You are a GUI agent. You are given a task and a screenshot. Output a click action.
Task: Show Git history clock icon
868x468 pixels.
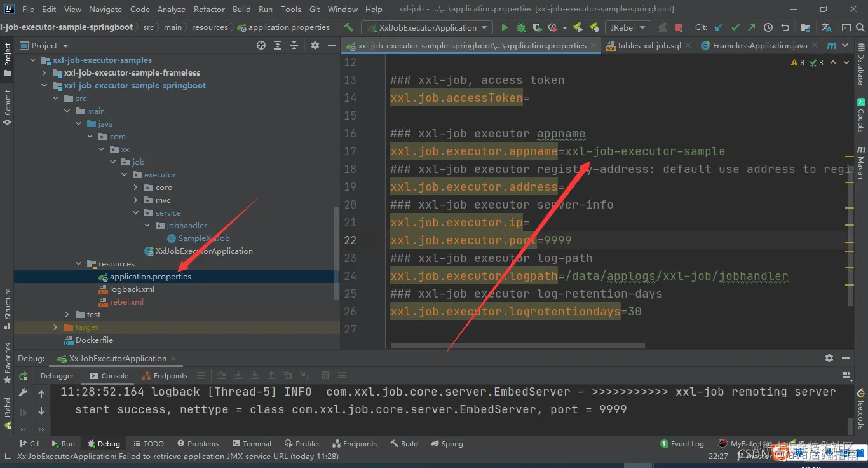coord(768,27)
